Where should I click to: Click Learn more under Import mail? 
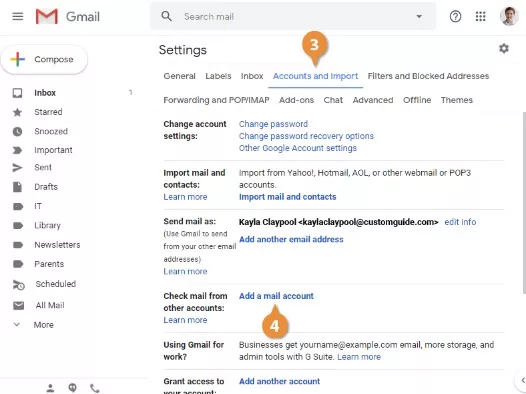click(185, 197)
